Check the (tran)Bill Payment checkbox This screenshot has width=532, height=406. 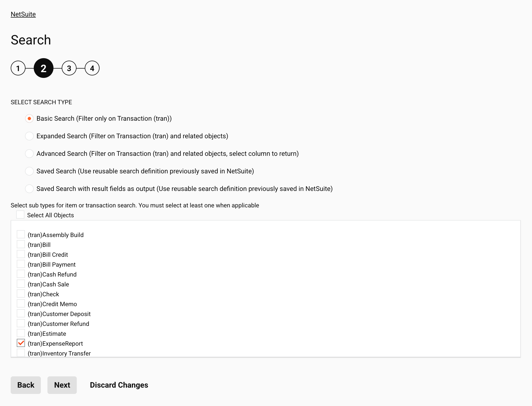(x=21, y=264)
